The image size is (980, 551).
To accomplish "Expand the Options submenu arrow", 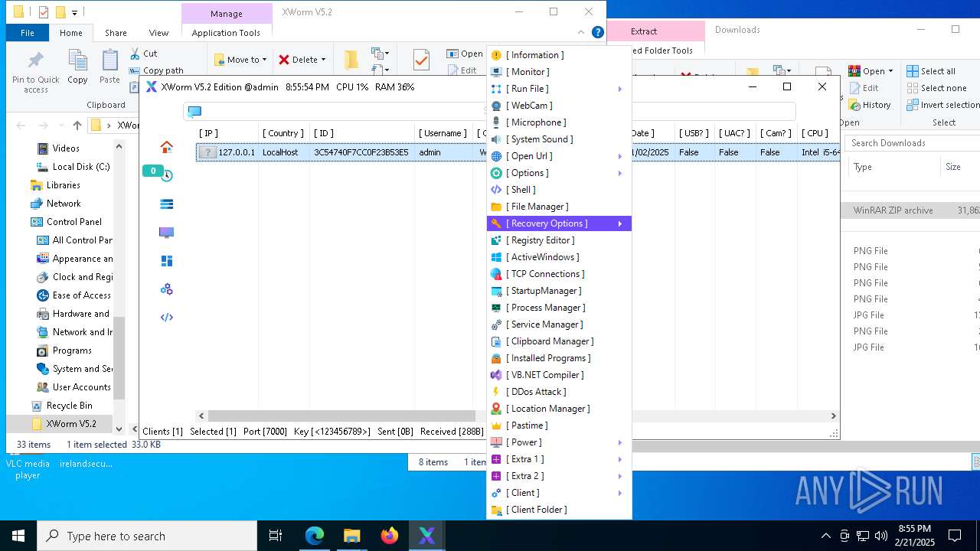I will pyautogui.click(x=619, y=173).
